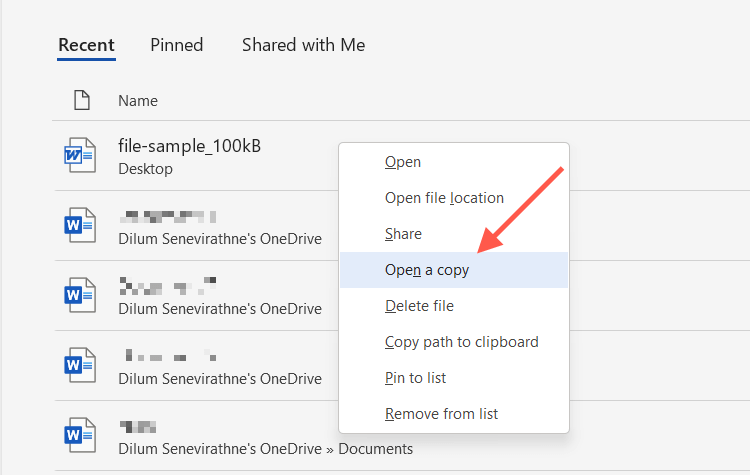The width and height of the screenshot is (750, 475).
Task: Click Share in the context menu
Action: tap(403, 234)
